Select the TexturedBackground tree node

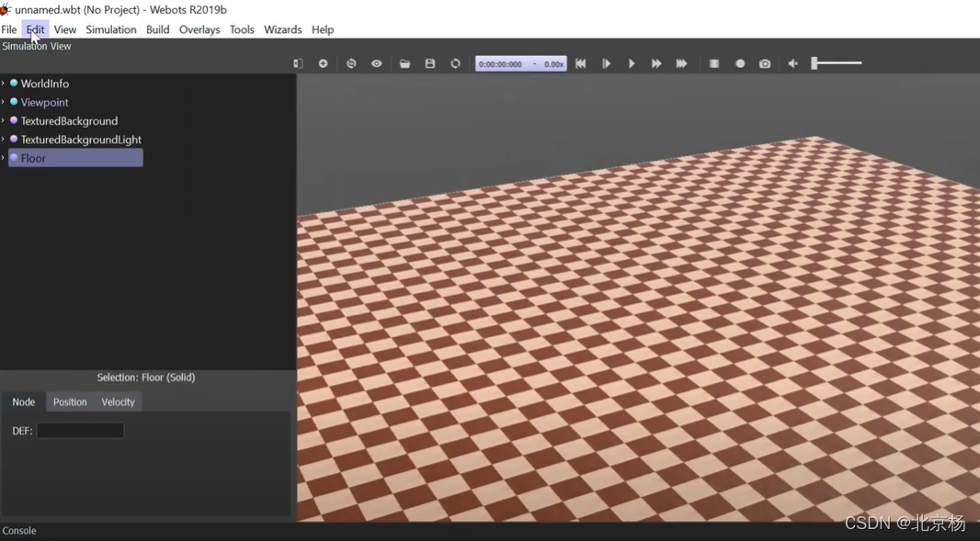pyautogui.click(x=69, y=120)
